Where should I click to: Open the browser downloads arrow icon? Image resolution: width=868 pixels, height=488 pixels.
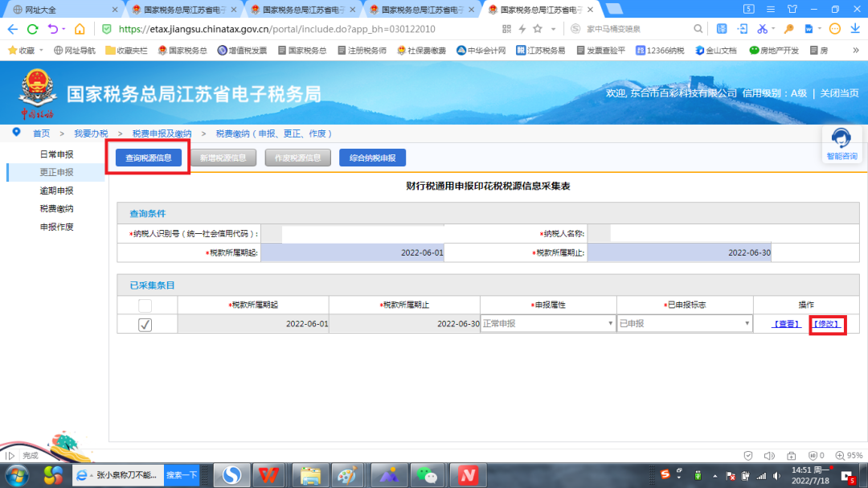(x=855, y=29)
